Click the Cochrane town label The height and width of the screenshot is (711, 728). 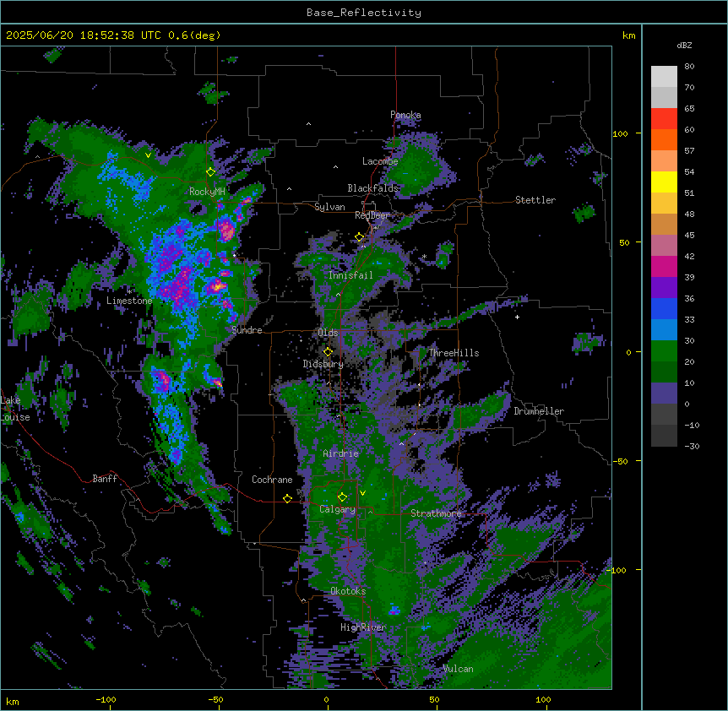click(272, 480)
